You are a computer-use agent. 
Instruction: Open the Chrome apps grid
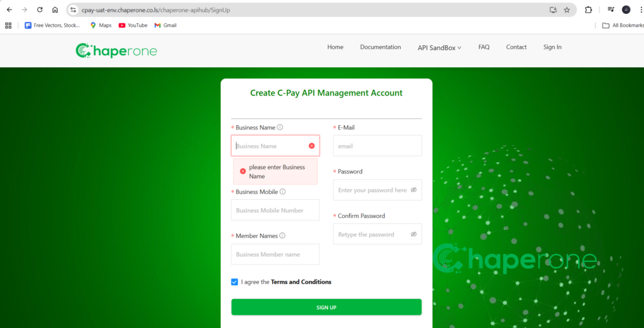click(8, 25)
